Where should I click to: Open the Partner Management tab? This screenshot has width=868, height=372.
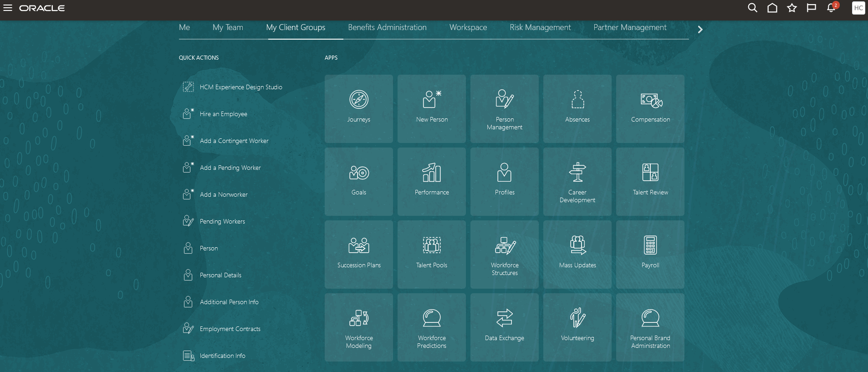[630, 27]
